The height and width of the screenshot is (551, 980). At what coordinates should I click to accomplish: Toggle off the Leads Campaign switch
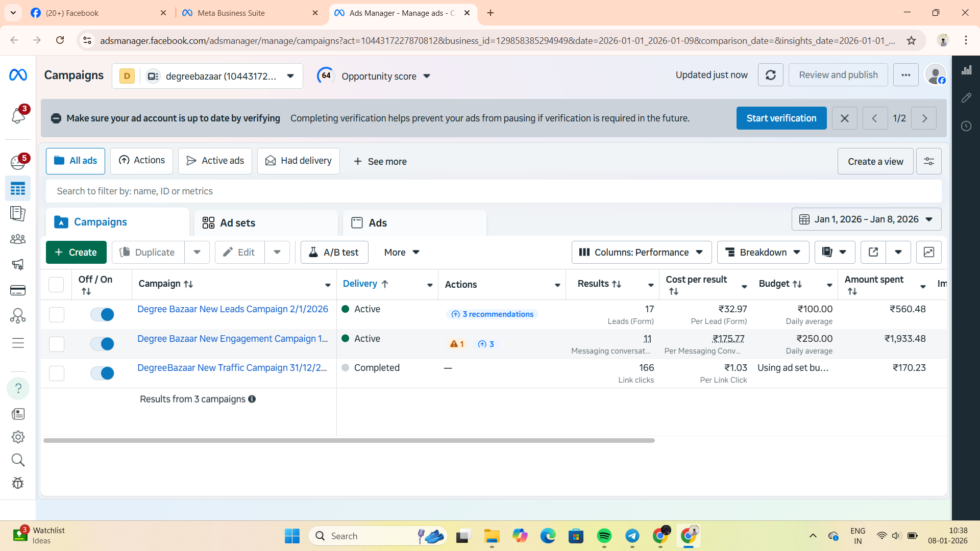pyautogui.click(x=102, y=314)
